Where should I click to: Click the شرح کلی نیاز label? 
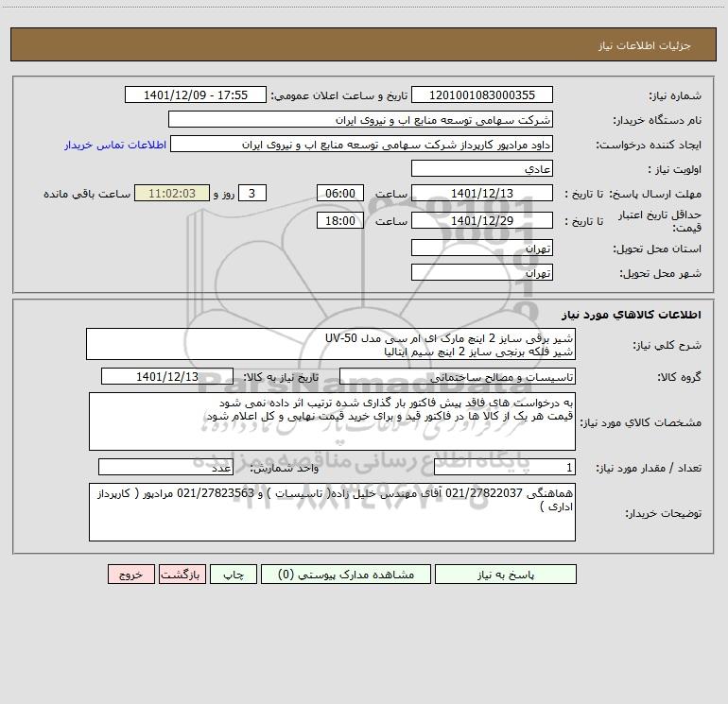point(667,345)
